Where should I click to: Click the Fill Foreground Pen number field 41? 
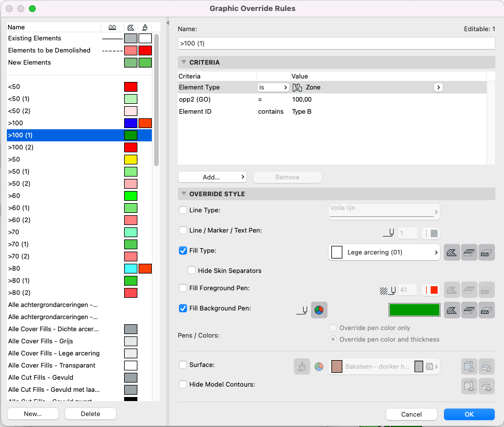click(408, 290)
